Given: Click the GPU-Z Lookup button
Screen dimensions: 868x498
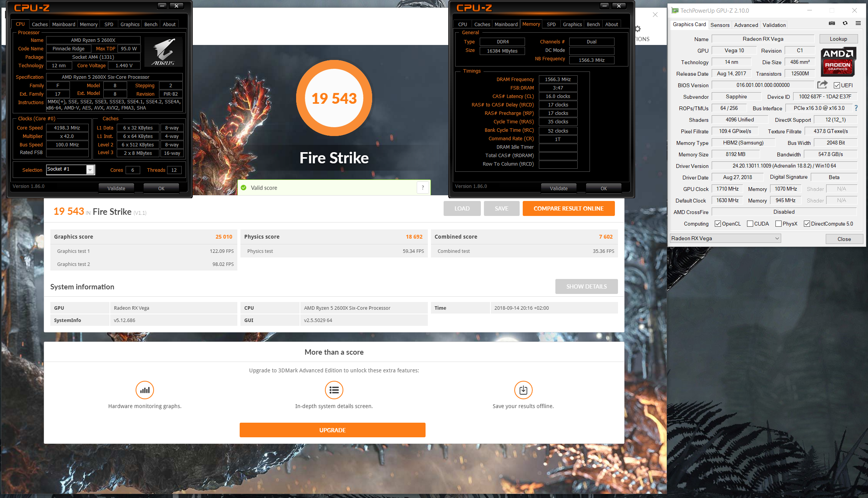Looking at the screenshot, I should coord(838,39).
